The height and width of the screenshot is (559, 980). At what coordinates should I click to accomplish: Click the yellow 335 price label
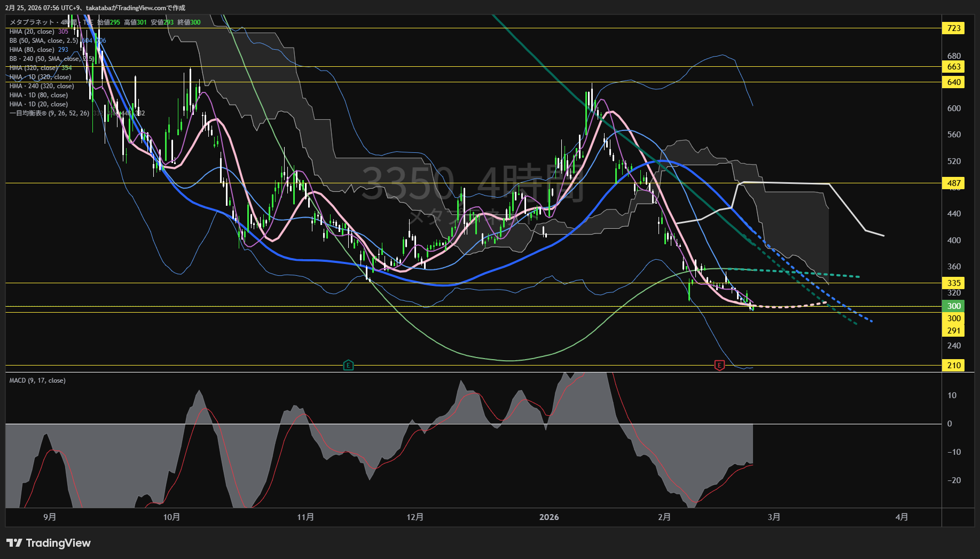point(953,283)
